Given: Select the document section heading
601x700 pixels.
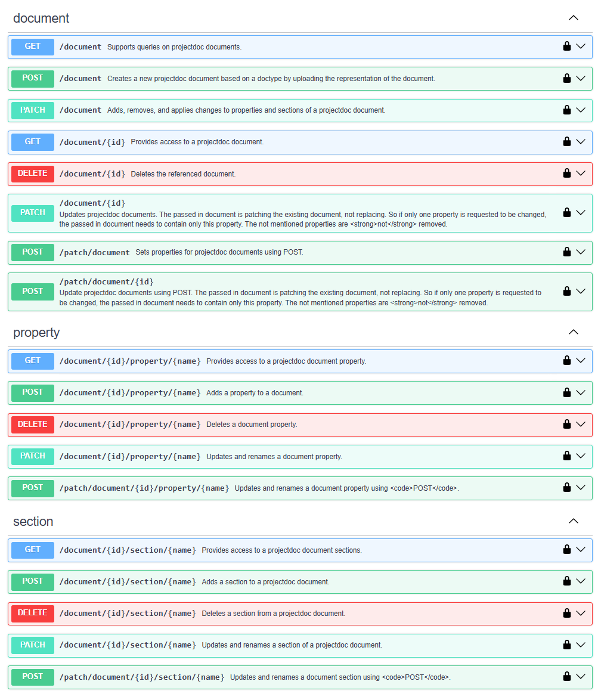Looking at the screenshot, I should [x=41, y=18].
